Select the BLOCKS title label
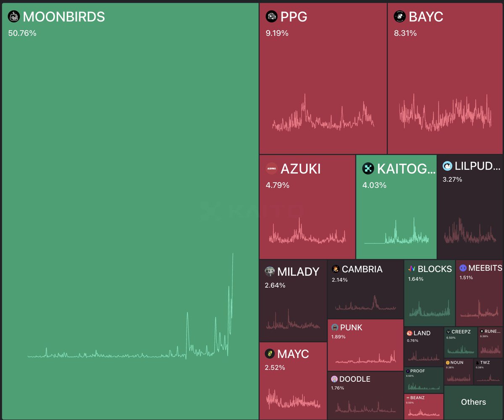 435,269
